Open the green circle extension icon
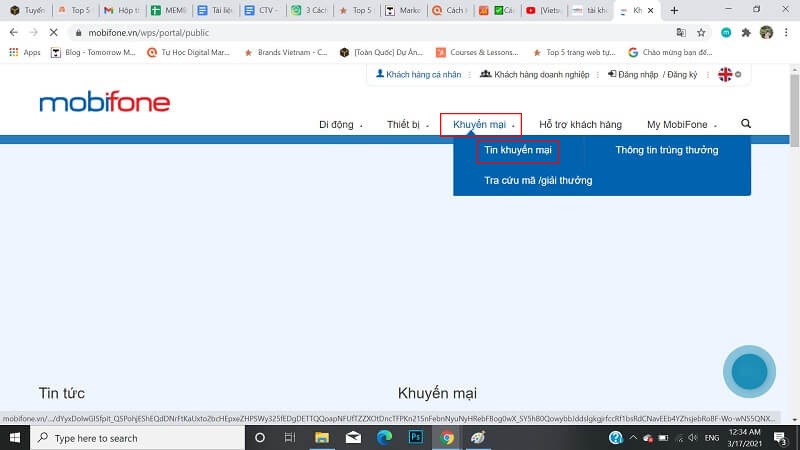 click(726, 33)
